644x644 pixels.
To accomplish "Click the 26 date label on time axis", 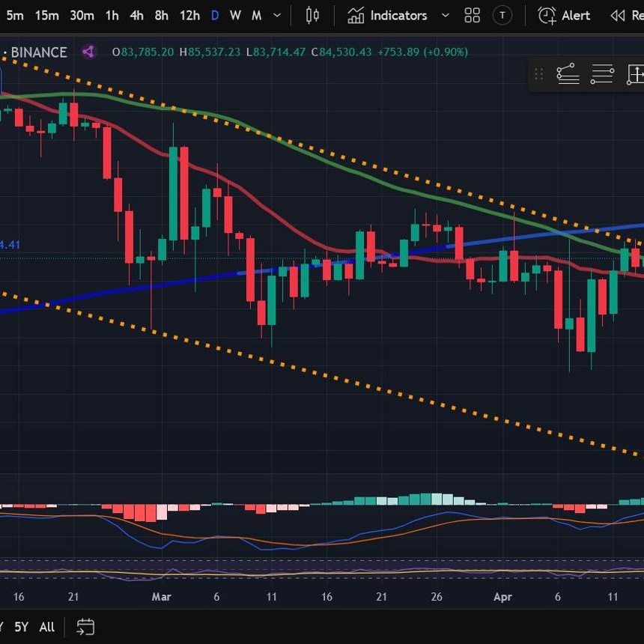I will [437, 597].
